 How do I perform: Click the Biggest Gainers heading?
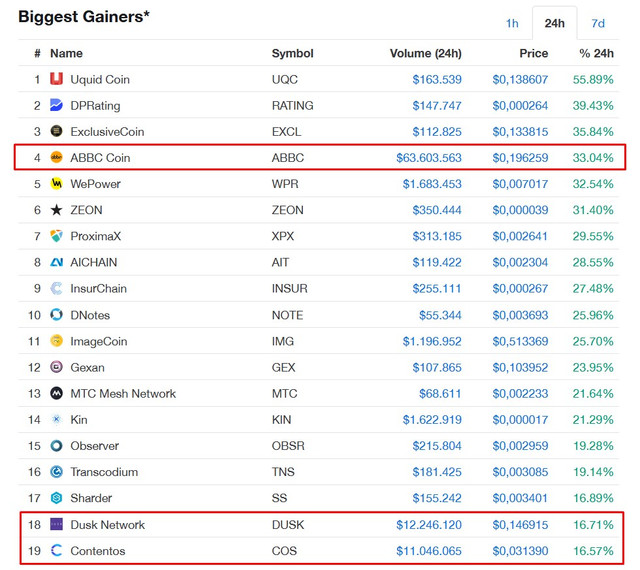84,17
